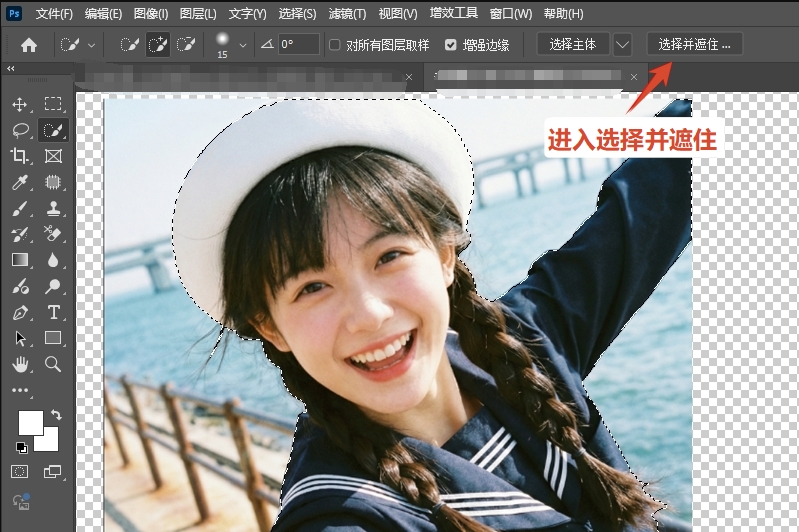Select the Dodge tool
Screen dimensions: 799x532
pyautogui.click(x=19, y=286)
